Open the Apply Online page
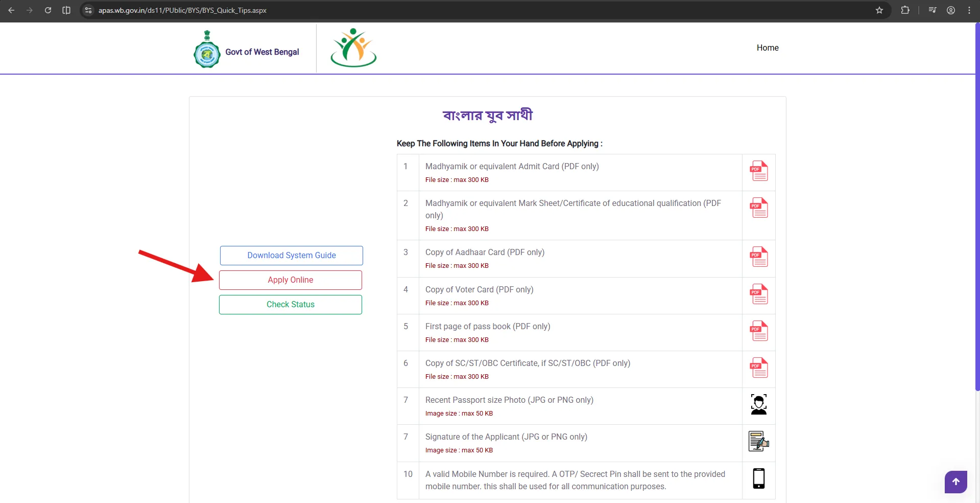 290,280
